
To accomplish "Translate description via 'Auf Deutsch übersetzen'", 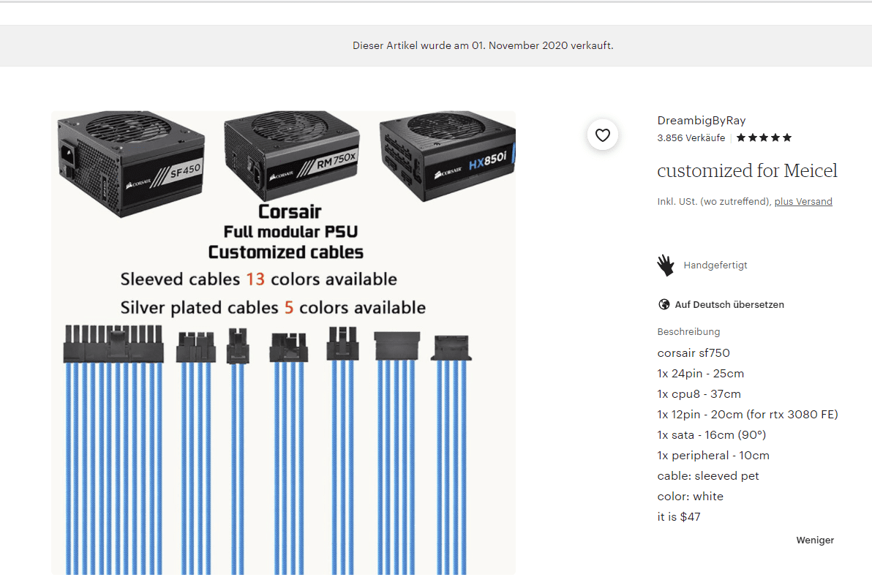I will 729,304.
